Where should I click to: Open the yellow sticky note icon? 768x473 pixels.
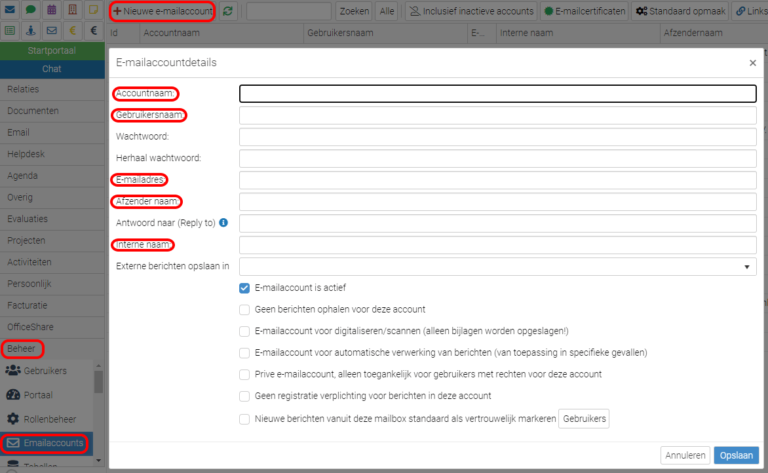[93, 10]
